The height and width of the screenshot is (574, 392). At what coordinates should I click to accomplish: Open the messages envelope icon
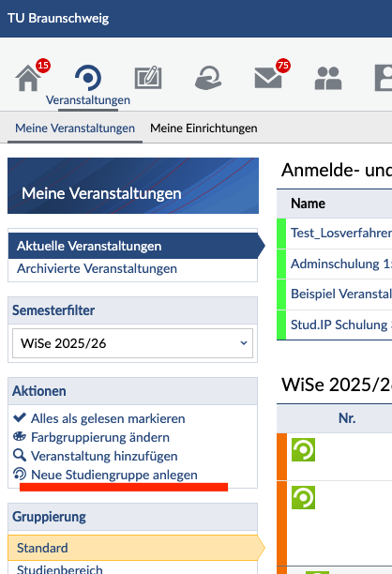click(268, 79)
